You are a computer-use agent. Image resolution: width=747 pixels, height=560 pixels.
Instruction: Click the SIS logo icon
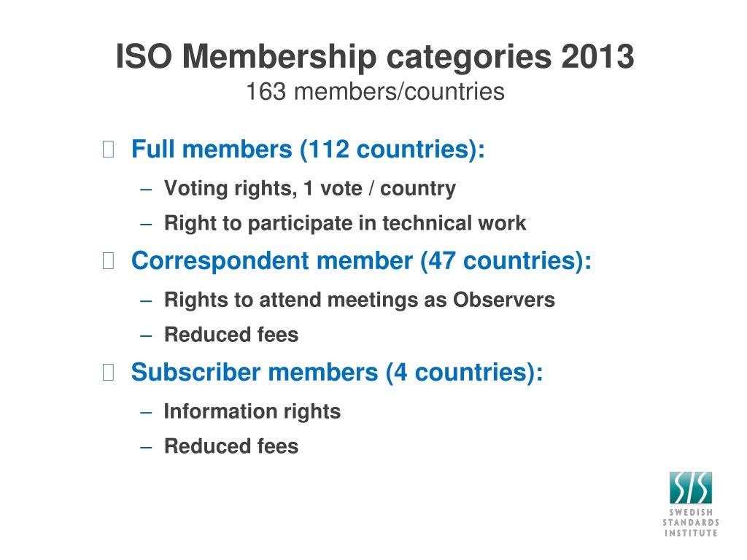[x=690, y=488]
